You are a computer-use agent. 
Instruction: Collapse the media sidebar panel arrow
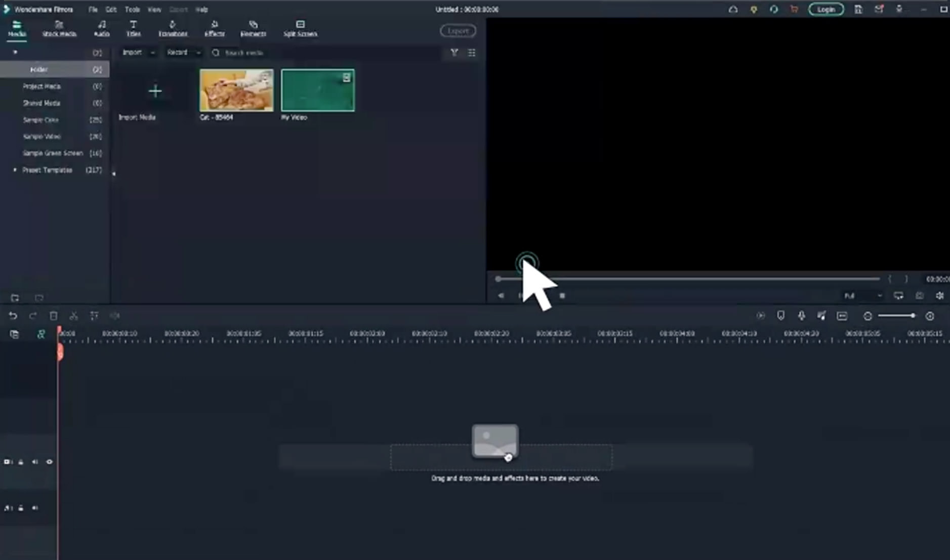[x=114, y=174]
